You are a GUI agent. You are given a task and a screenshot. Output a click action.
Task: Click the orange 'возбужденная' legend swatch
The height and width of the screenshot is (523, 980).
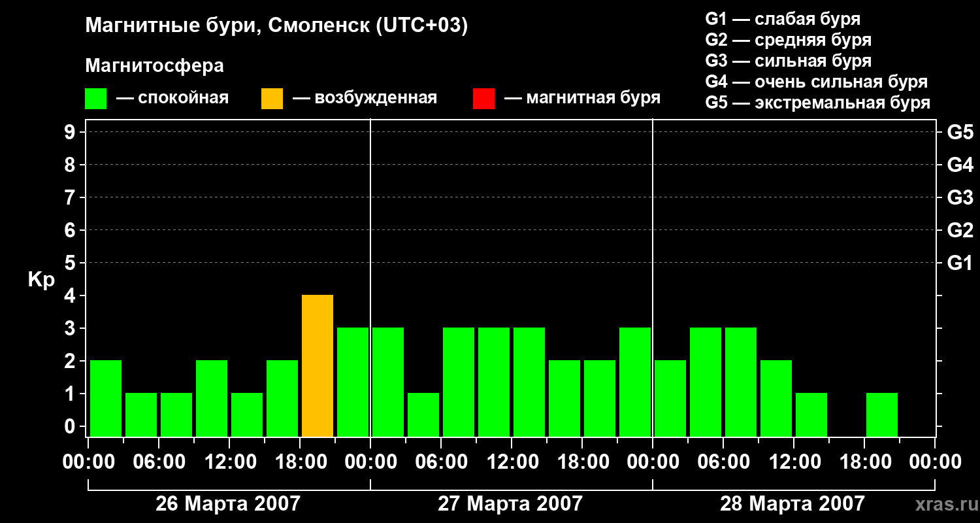pyautogui.click(x=272, y=99)
